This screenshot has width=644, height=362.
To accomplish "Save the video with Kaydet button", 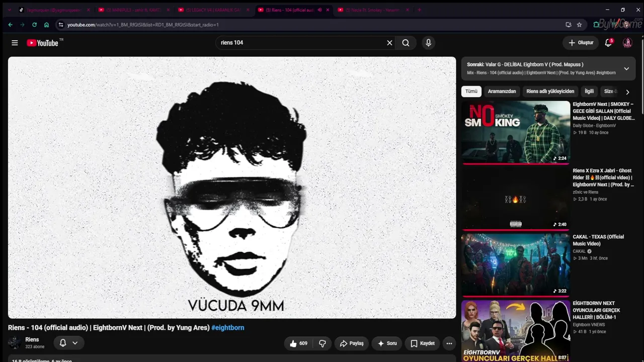I will tap(422, 343).
